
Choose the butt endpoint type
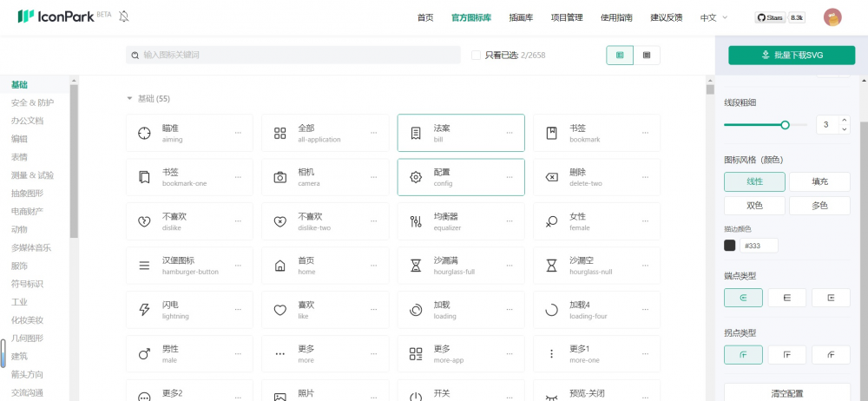[x=787, y=298]
